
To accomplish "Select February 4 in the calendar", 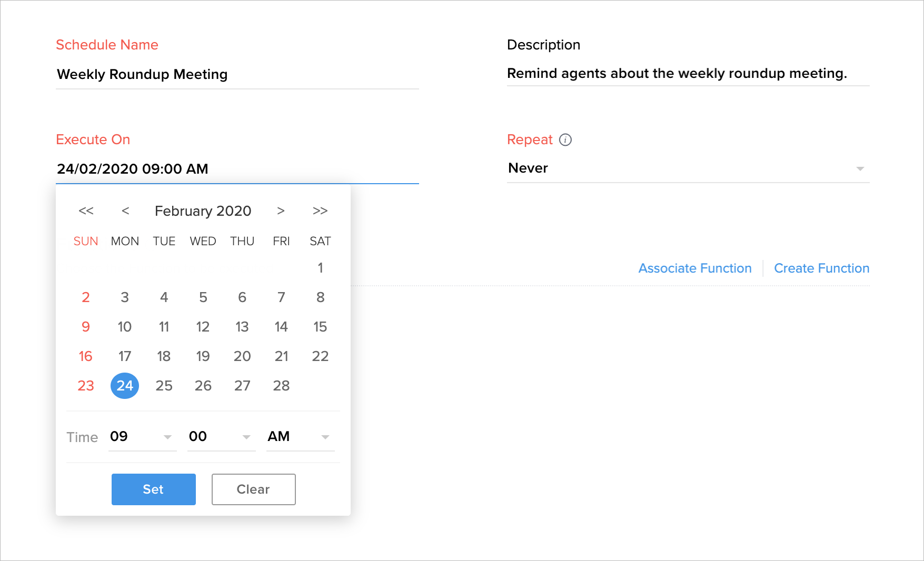I will [x=164, y=297].
